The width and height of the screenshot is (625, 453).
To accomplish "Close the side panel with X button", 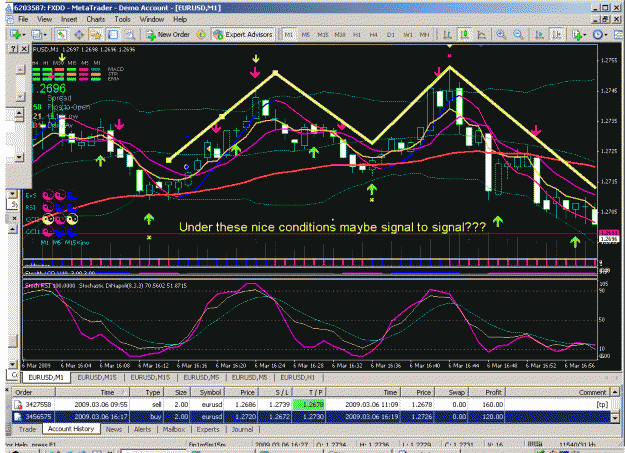I will pos(24,49).
